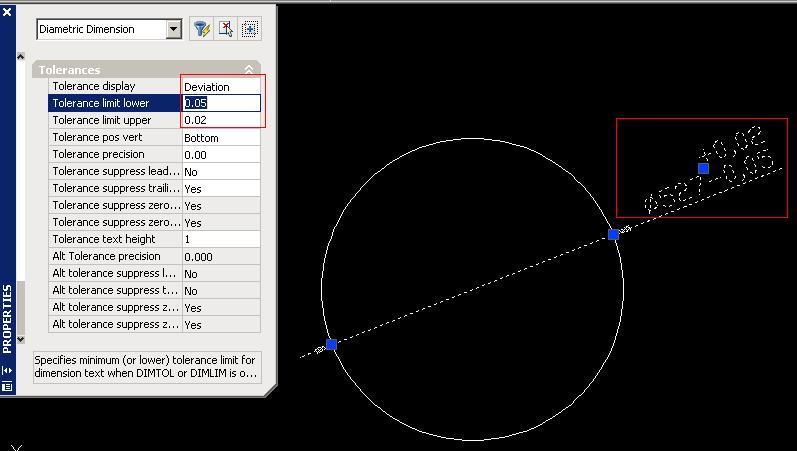The width and height of the screenshot is (797, 451).
Task: Click the Tolerance precision 0.00 value
Action: pyautogui.click(x=221, y=155)
